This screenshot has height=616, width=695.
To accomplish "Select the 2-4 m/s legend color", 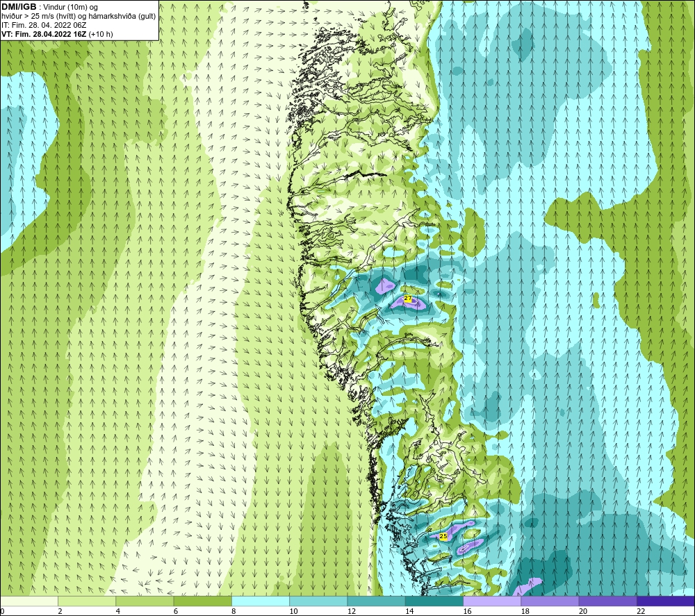I will (x=87, y=601).
